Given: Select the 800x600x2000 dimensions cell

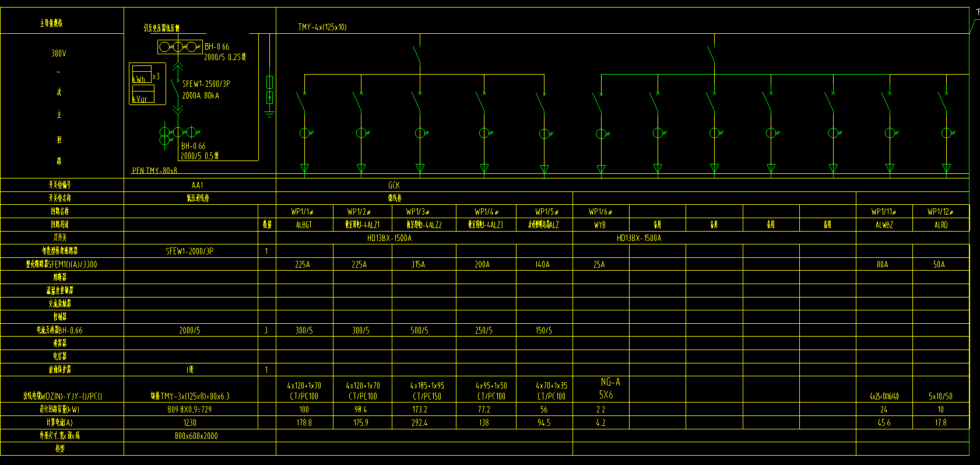Looking at the screenshot, I should point(196,436).
